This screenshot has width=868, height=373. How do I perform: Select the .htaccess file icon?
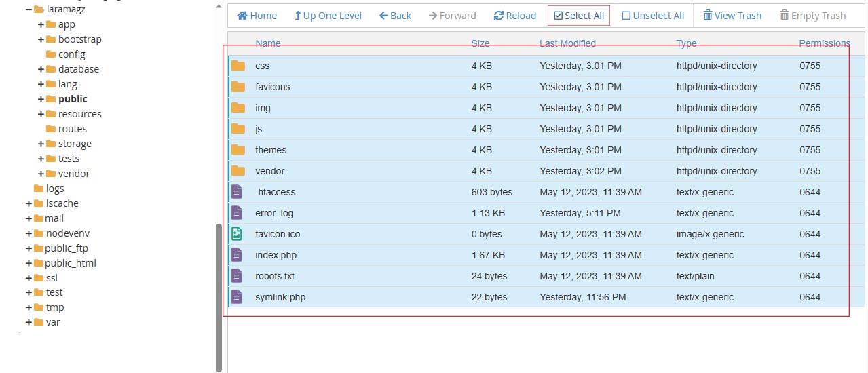pyautogui.click(x=236, y=192)
